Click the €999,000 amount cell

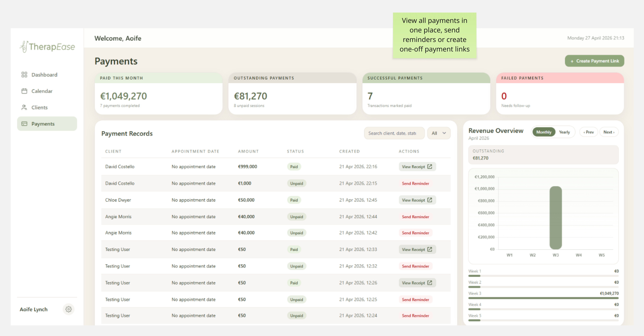[x=247, y=167]
